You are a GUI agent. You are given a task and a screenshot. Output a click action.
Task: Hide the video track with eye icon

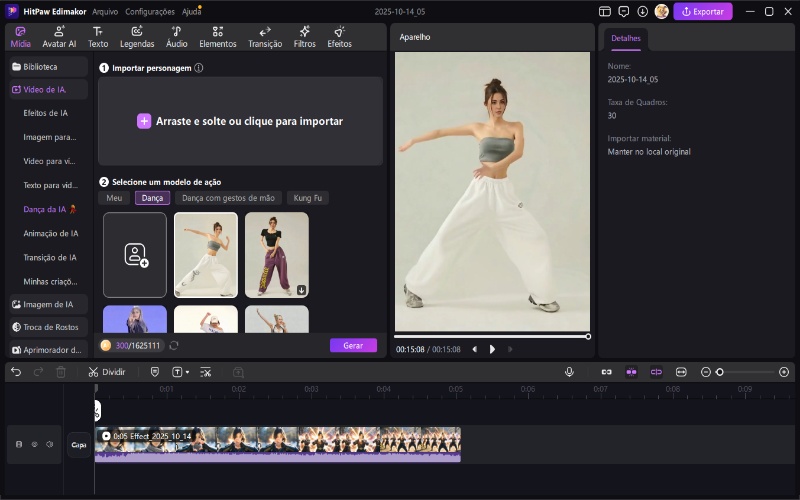coord(34,444)
